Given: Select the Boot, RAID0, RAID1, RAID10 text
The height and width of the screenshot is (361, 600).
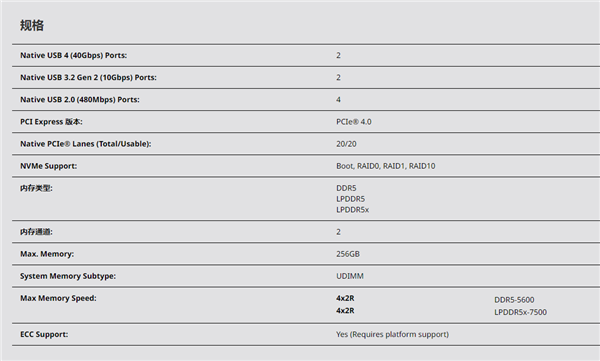Looking at the screenshot, I should (386, 166).
